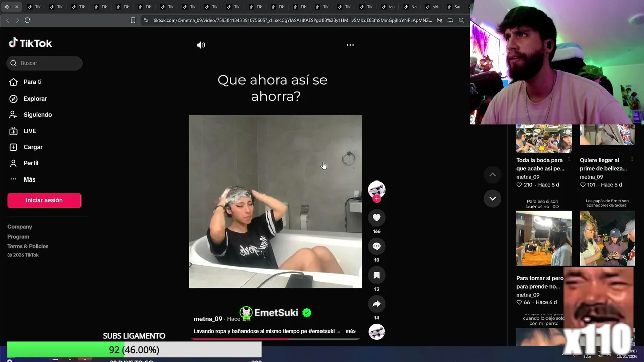Viewport: 644px width, 362px height.
Task: Open the metna_09 username under the video
Action: pos(208,319)
